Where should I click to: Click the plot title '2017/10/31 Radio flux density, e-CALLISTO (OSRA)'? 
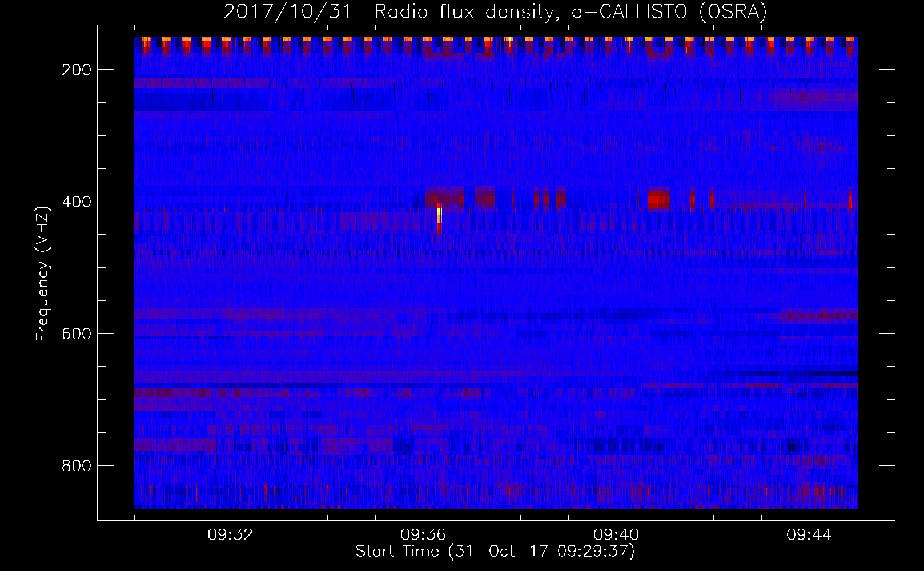coord(495,11)
